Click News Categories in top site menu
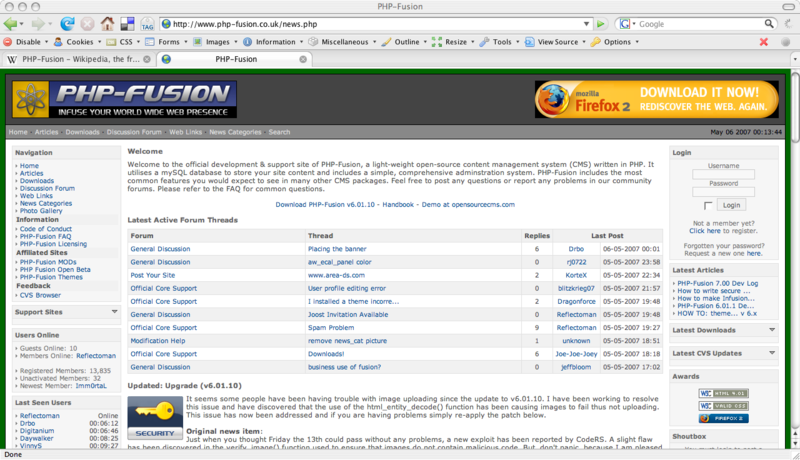This screenshot has width=800, height=460. click(x=235, y=132)
